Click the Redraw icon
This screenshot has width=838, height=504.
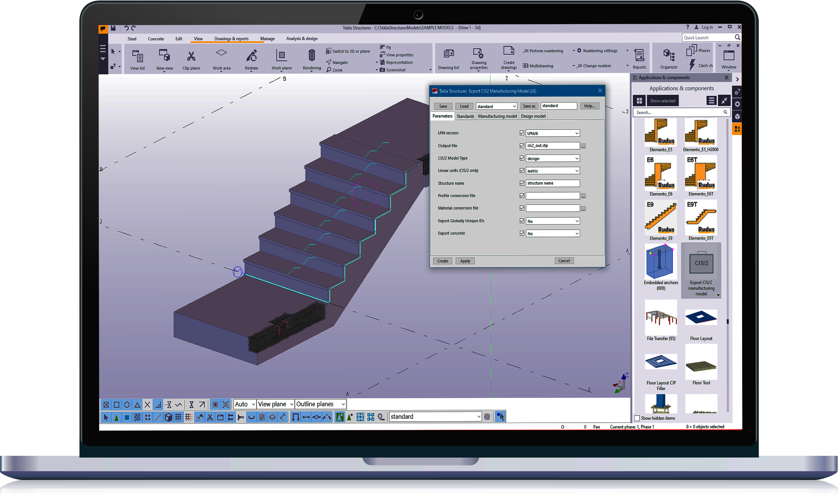[x=251, y=60]
